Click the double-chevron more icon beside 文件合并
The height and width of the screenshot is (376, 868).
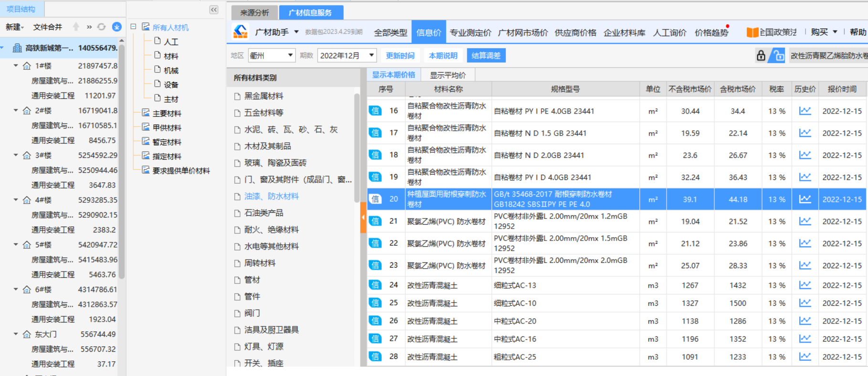[89, 27]
